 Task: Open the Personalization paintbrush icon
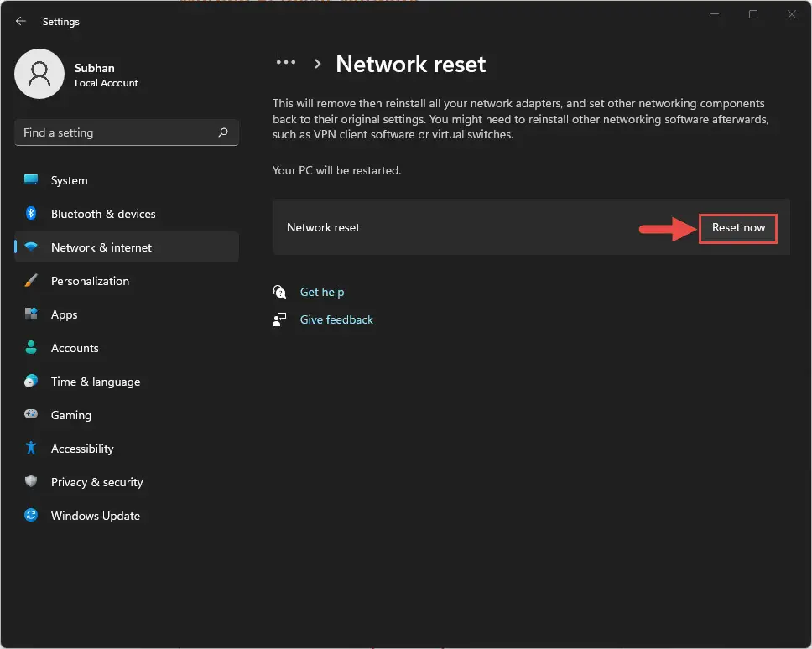(31, 281)
